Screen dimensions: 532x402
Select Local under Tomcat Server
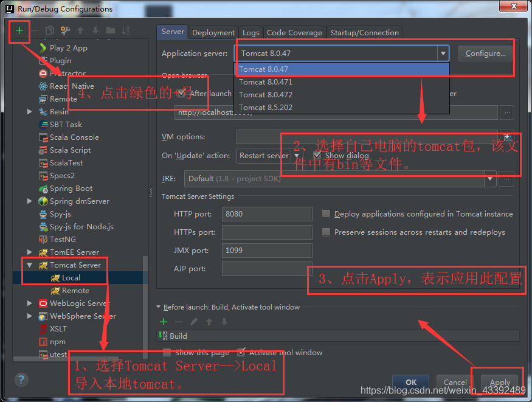[x=71, y=278]
